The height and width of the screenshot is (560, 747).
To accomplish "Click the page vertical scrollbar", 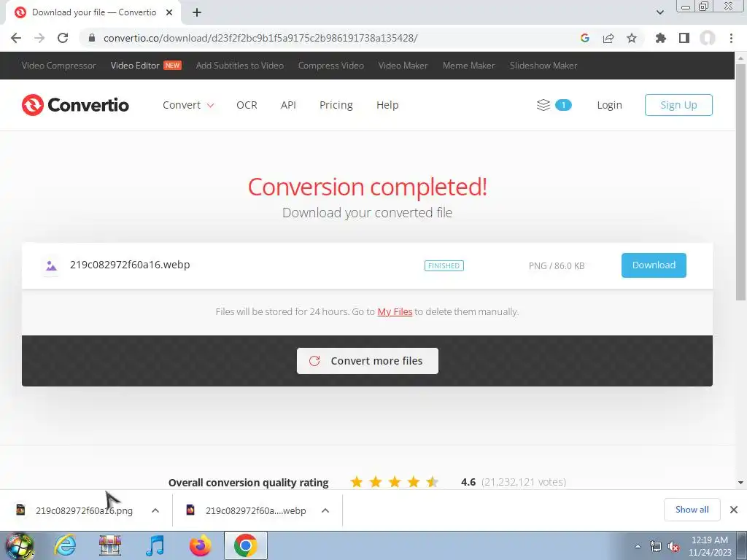I will tap(740, 182).
